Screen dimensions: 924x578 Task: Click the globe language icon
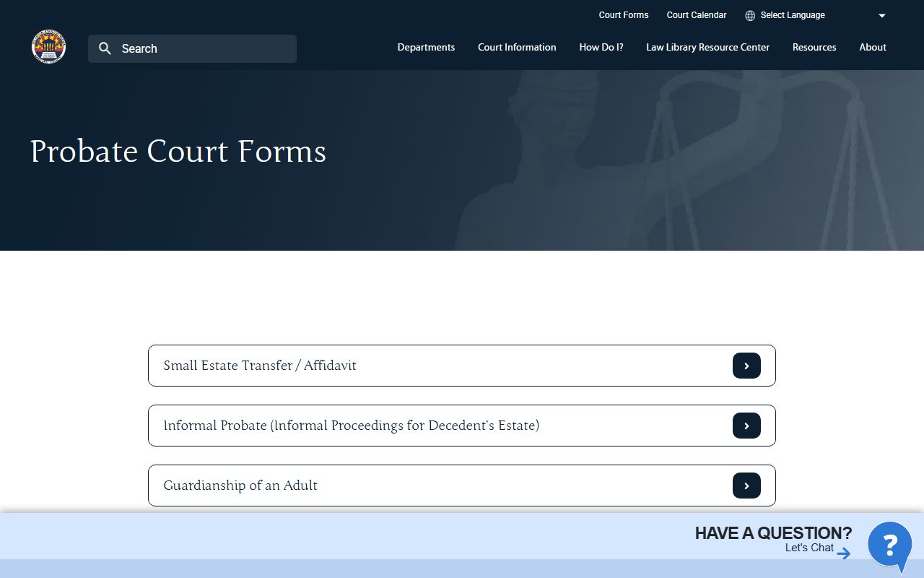(750, 15)
